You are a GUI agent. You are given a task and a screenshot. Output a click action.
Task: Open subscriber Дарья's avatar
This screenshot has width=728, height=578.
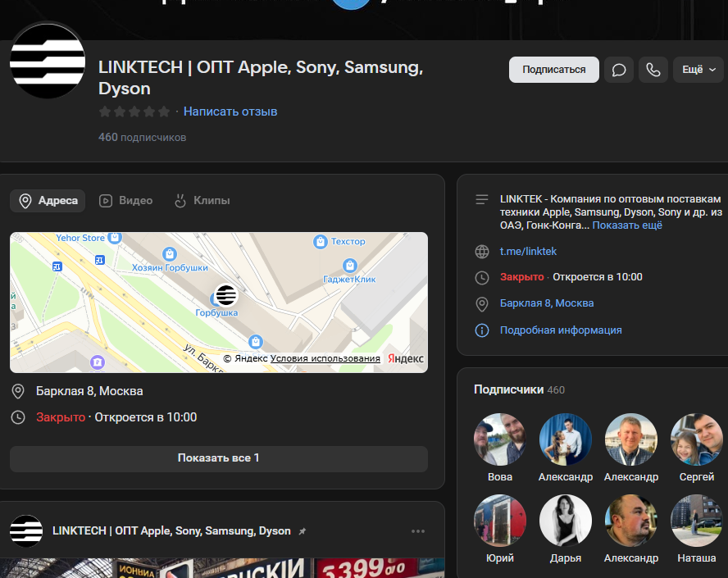point(565,521)
